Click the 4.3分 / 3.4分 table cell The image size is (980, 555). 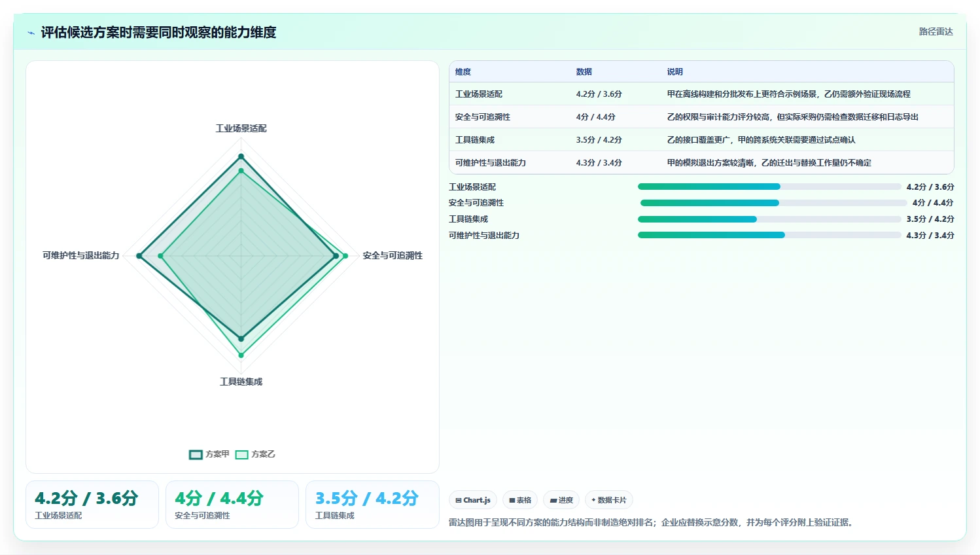point(599,163)
